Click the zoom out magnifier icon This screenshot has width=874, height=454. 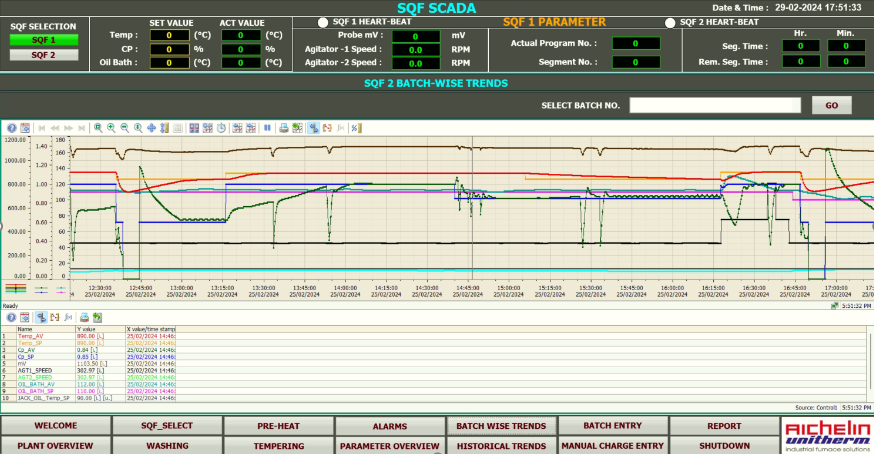click(x=124, y=128)
